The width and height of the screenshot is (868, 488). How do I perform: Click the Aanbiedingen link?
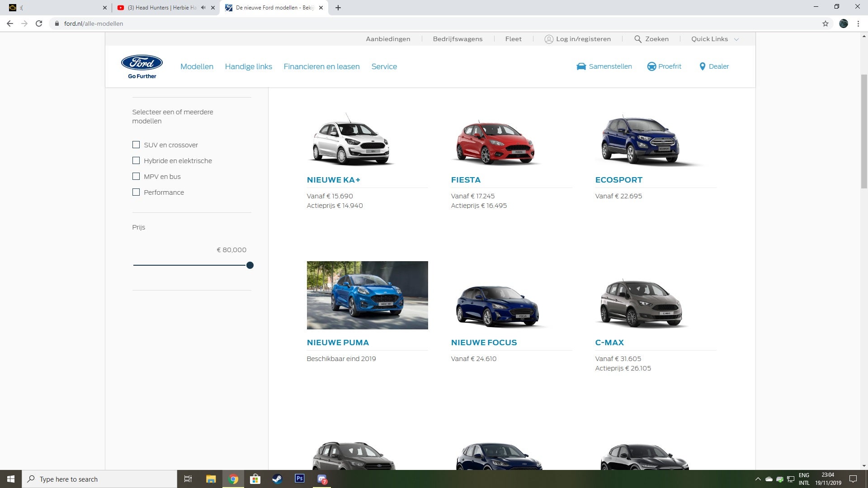pyautogui.click(x=388, y=39)
